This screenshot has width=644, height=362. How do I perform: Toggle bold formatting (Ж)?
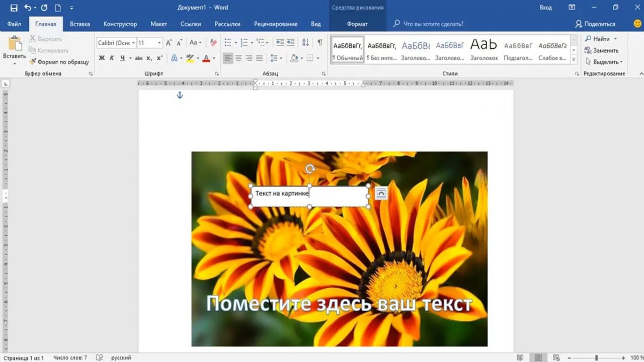point(102,58)
